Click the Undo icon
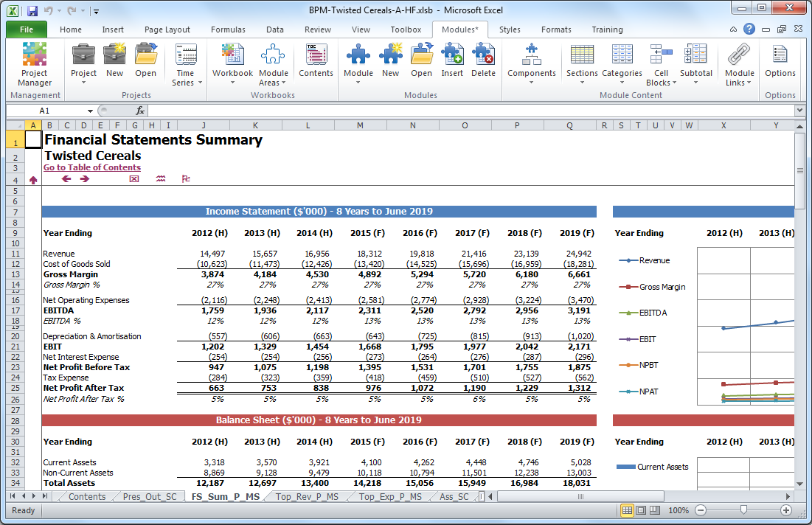This screenshot has height=525, width=812. click(48, 10)
